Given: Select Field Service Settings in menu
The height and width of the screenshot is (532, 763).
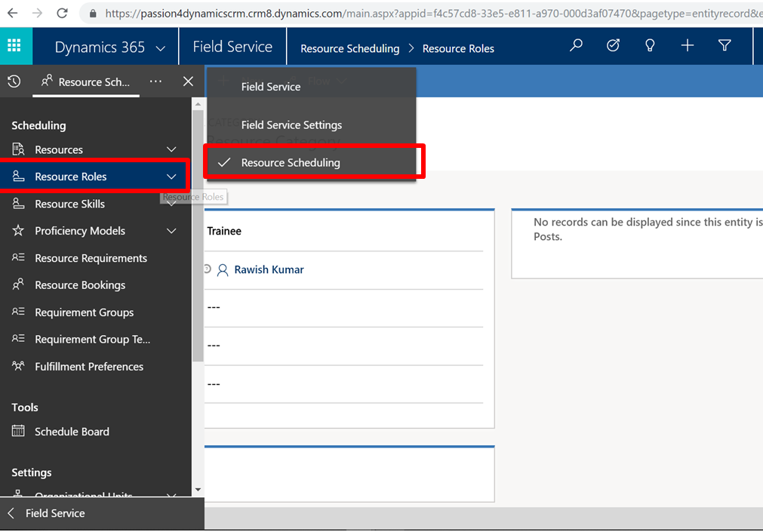Looking at the screenshot, I should pos(291,125).
